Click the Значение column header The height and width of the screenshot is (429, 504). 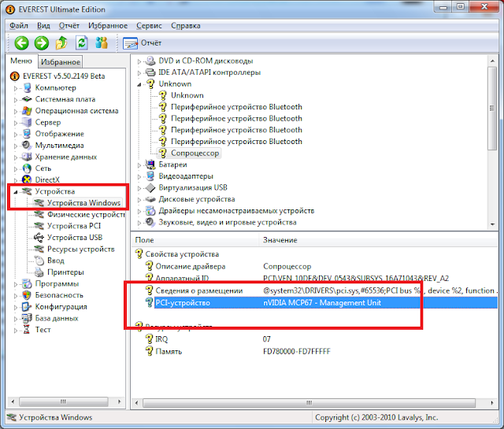coord(378,240)
